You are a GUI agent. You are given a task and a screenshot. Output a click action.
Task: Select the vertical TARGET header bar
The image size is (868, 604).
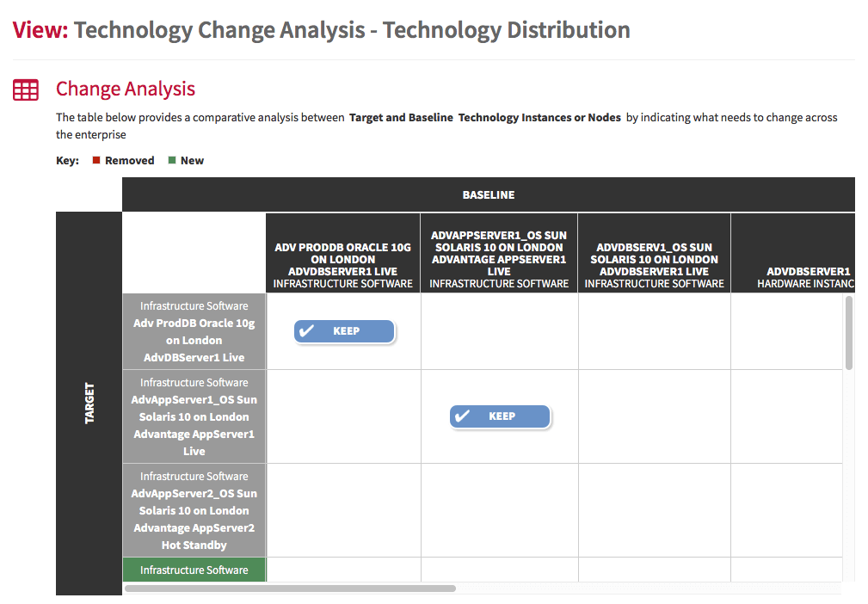(x=89, y=403)
